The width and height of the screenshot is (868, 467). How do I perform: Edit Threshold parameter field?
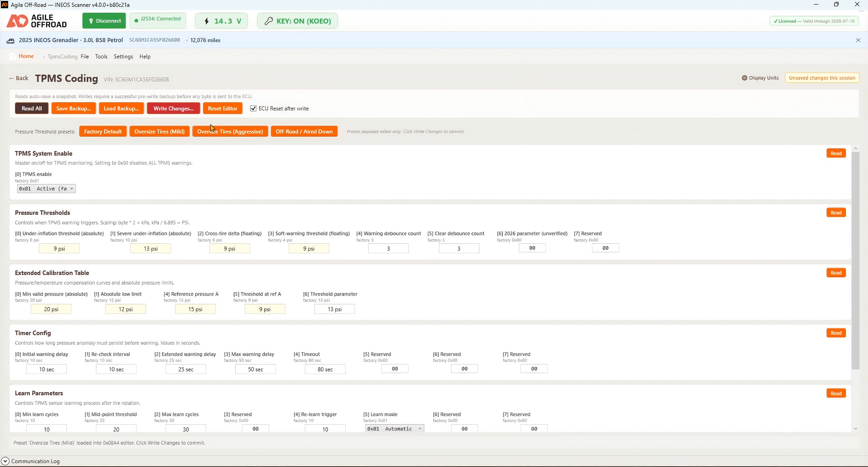click(335, 309)
